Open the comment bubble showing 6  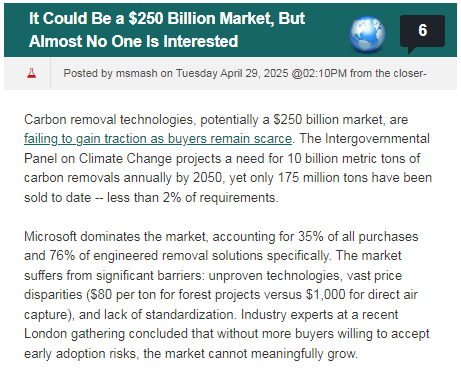coord(422,33)
